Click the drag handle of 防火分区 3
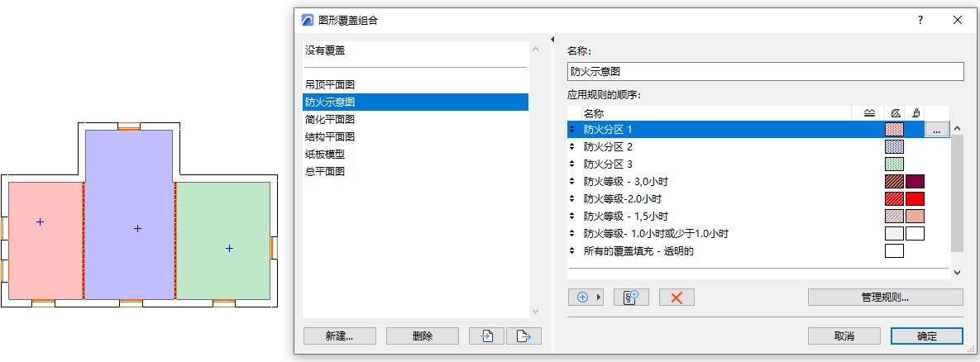 (x=572, y=164)
